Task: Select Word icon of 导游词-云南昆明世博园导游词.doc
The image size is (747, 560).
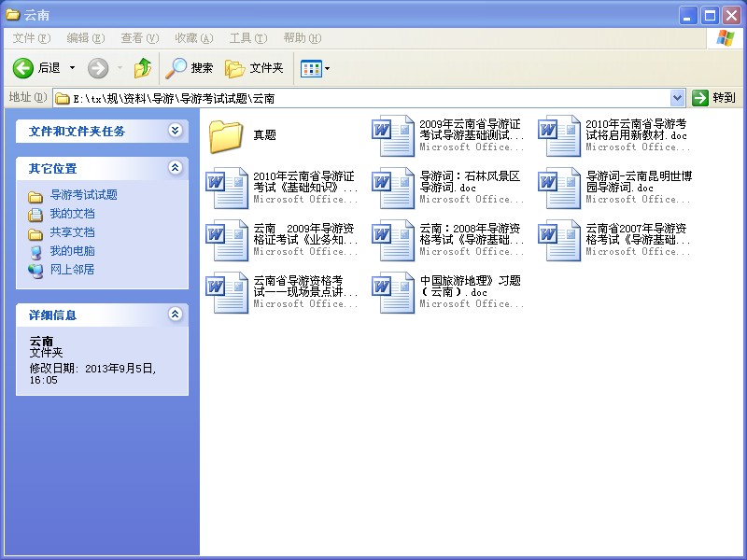Action: point(559,188)
